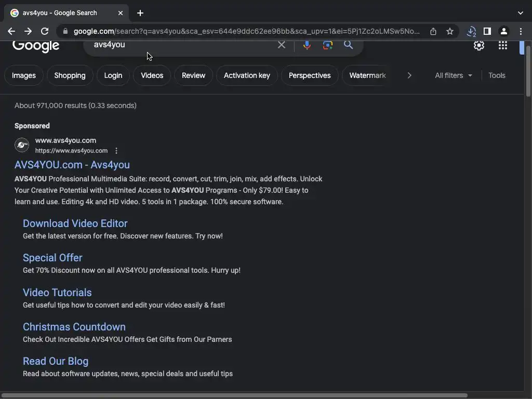Click the 'About 971,000 results' text
This screenshot has width=532, height=399.
tap(75, 105)
